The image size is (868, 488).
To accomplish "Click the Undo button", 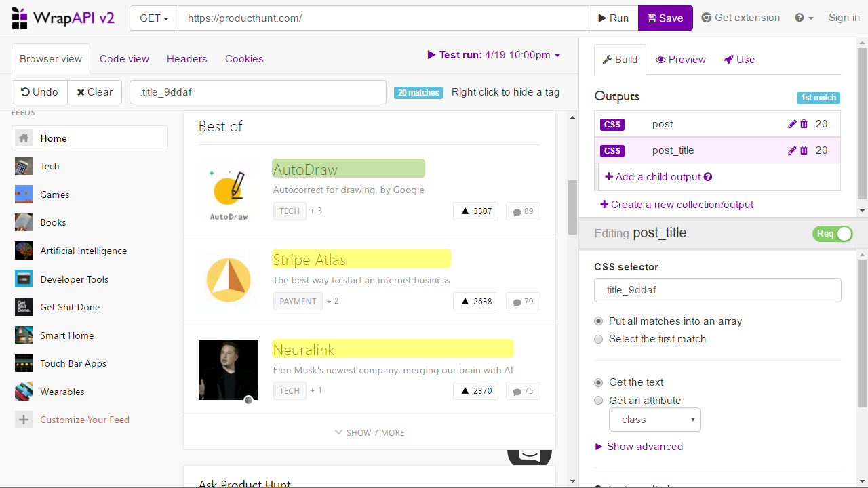I will pos(39,92).
